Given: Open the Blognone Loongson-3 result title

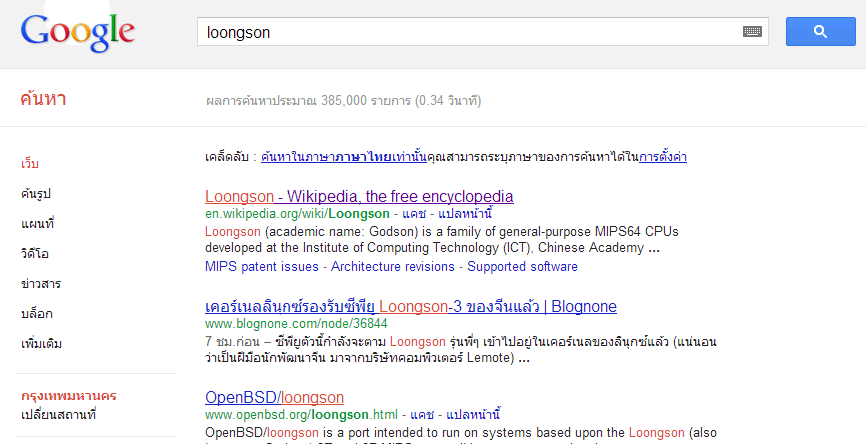Looking at the screenshot, I should coord(411,306).
